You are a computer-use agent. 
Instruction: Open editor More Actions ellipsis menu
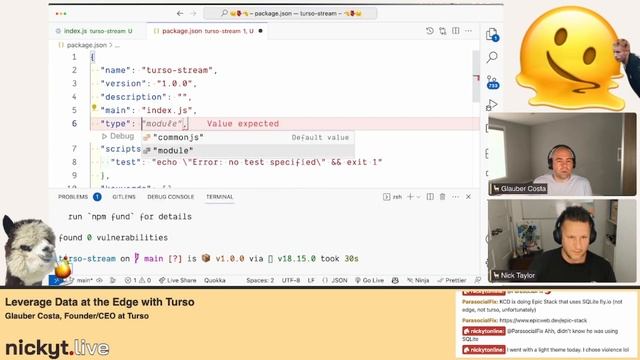click(468, 31)
